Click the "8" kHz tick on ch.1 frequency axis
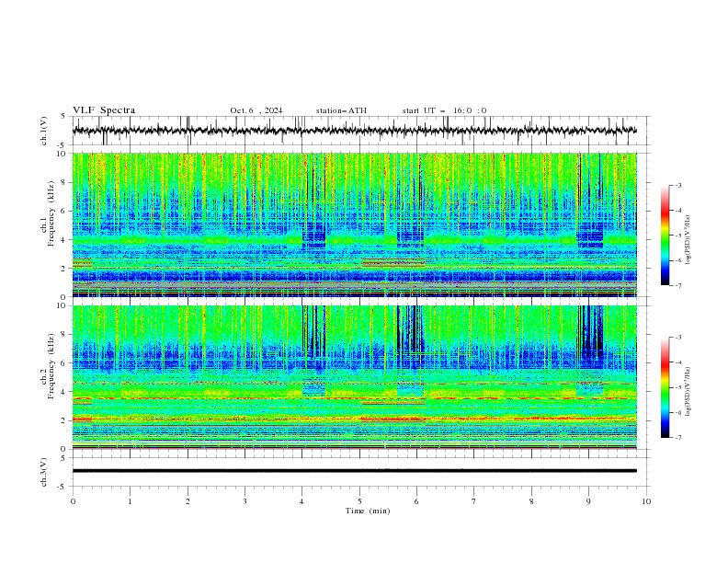This screenshot has width=728, height=563. (x=65, y=182)
